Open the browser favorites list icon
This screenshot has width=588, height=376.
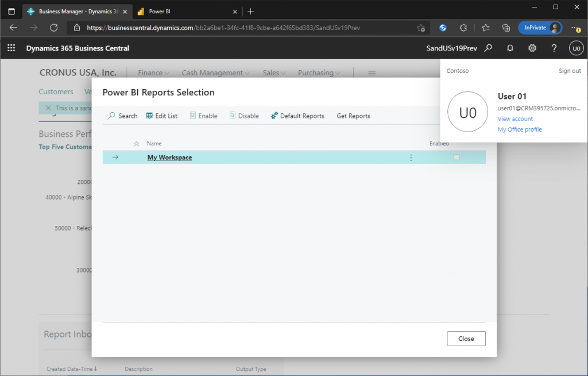tap(486, 28)
